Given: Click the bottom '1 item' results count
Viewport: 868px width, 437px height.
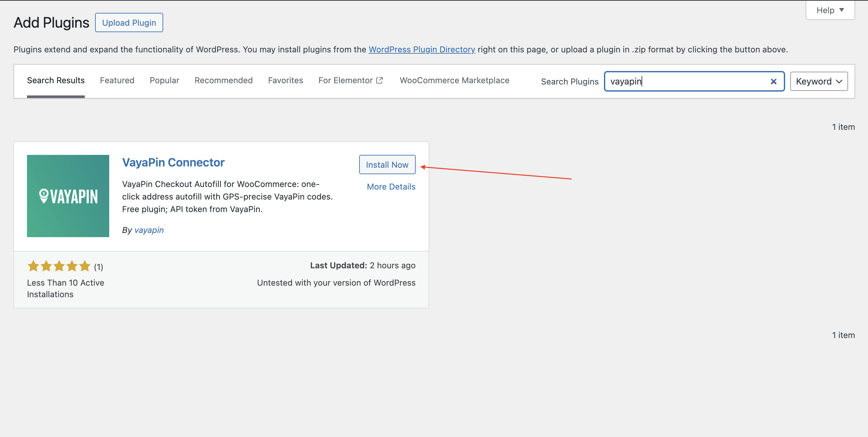Looking at the screenshot, I should pos(843,335).
